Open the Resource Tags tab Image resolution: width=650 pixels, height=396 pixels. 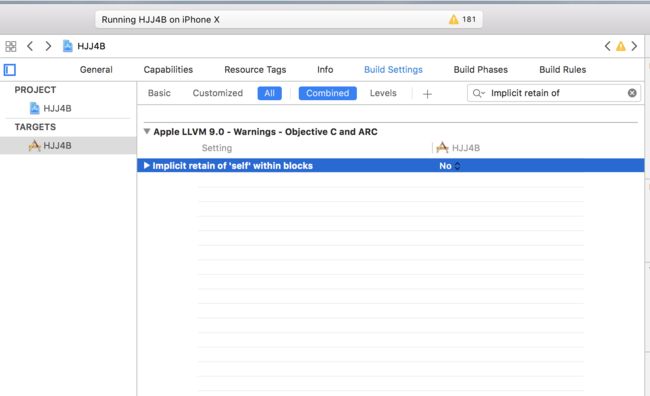(255, 70)
